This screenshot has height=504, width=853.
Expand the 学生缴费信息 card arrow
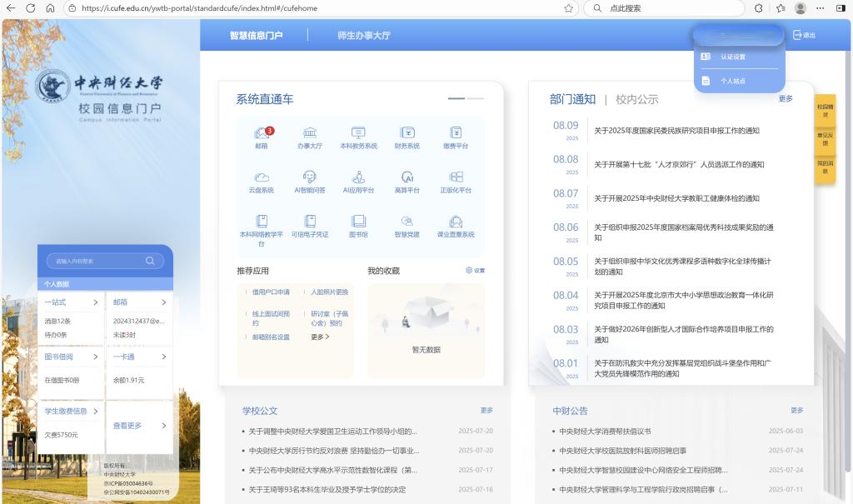click(96, 411)
